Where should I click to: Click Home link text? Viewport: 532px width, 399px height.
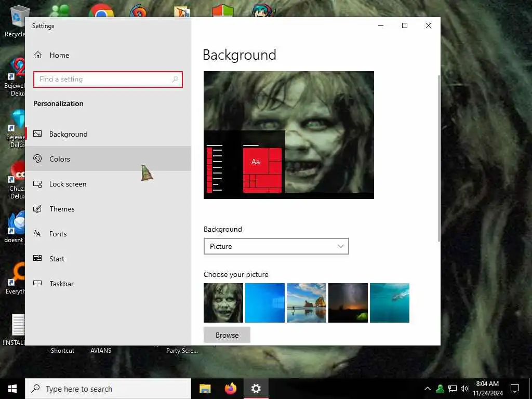point(59,55)
